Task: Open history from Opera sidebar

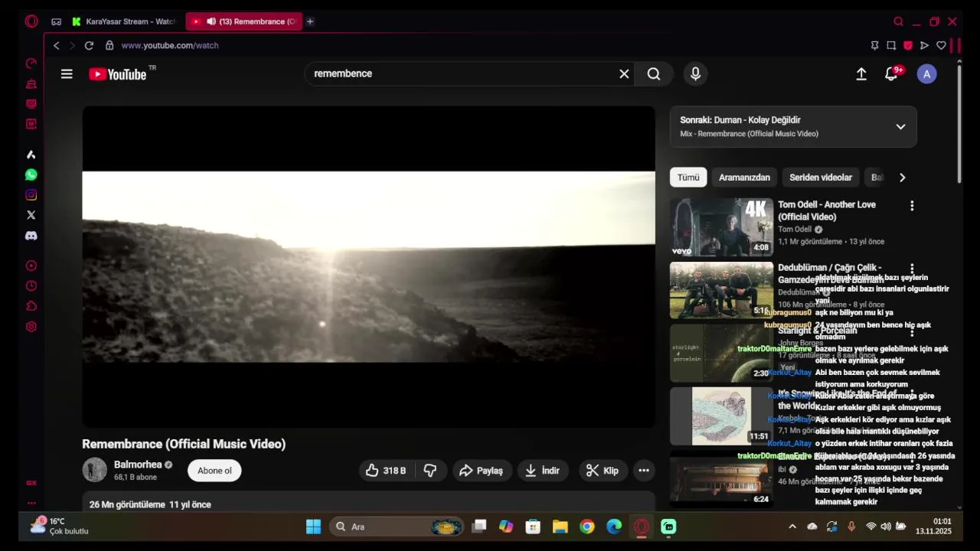Action: tap(31, 286)
